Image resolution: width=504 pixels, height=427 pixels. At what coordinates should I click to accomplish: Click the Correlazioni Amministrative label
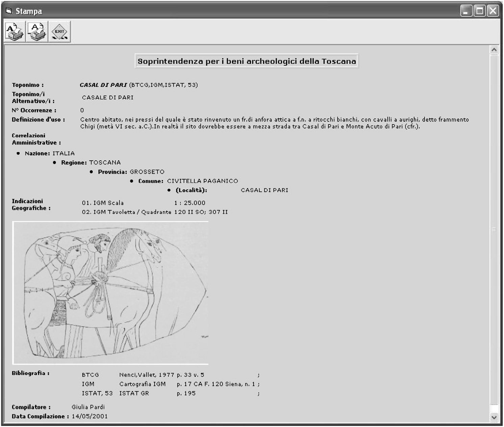coord(36,139)
